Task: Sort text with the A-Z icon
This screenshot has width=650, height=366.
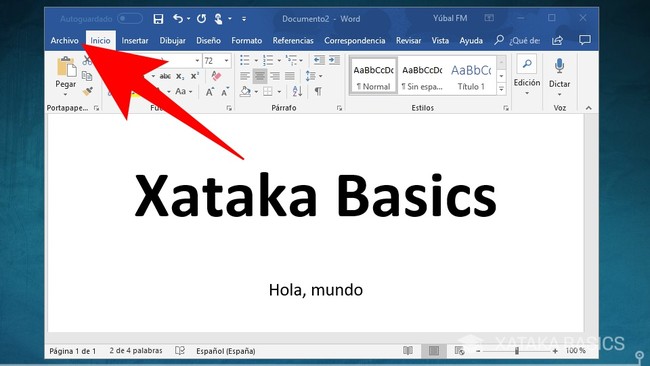Action: 297,91
